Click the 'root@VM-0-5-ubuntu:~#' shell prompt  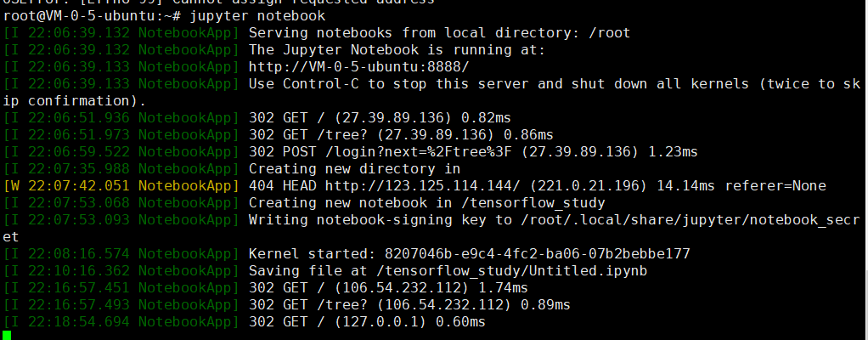[93, 16]
